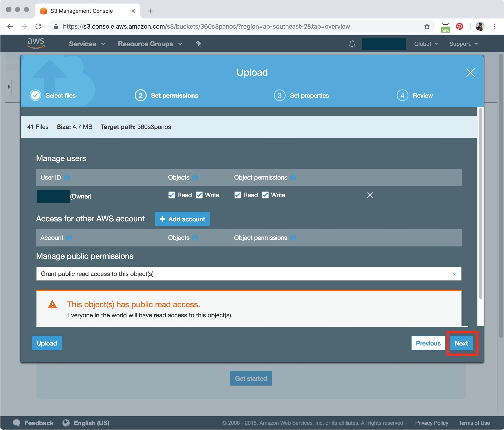
Task: Close the Upload dialog with the X
Action: click(x=470, y=72)
